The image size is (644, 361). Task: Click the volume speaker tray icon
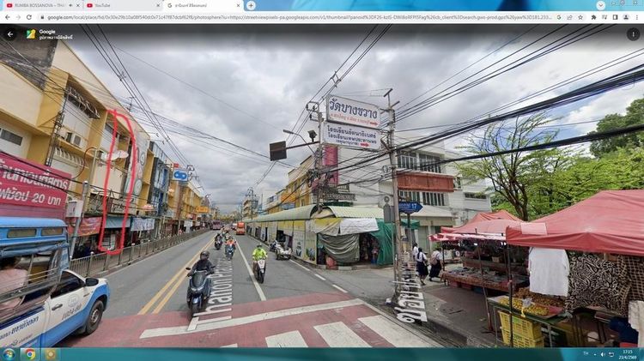[x=603, y=354]
